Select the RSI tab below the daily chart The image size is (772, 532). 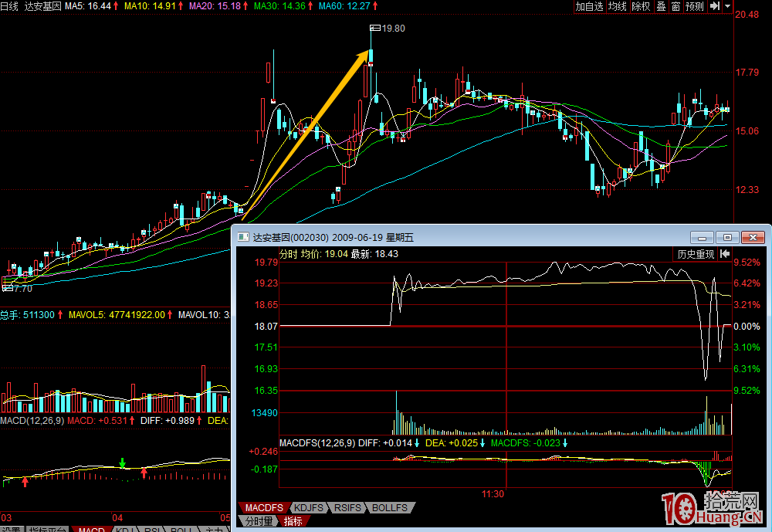coord(152,529)
